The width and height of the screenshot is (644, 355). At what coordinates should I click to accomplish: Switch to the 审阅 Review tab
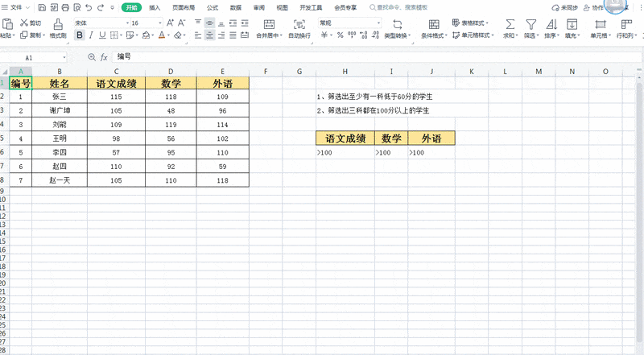(x=258, y=7)
